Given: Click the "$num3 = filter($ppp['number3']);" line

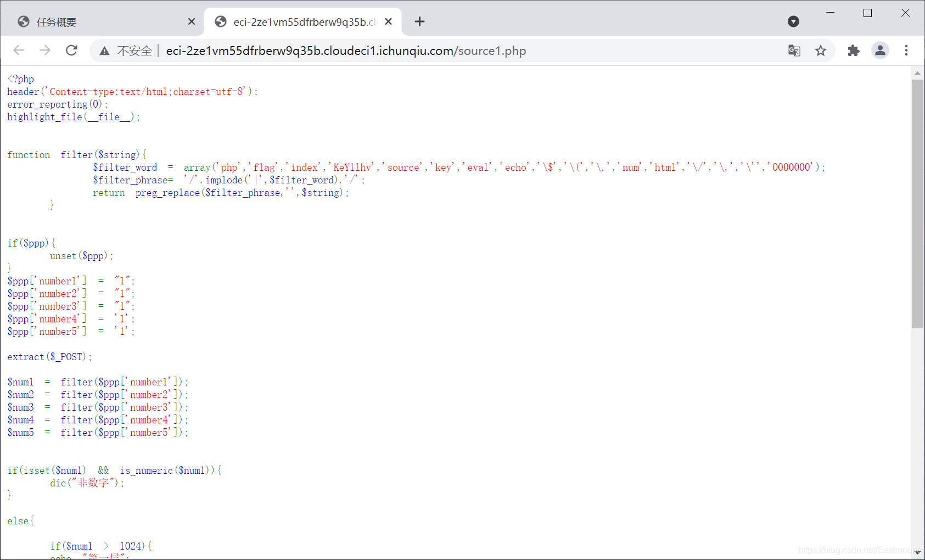Looking at the screenshot, I should pos(98,407).
